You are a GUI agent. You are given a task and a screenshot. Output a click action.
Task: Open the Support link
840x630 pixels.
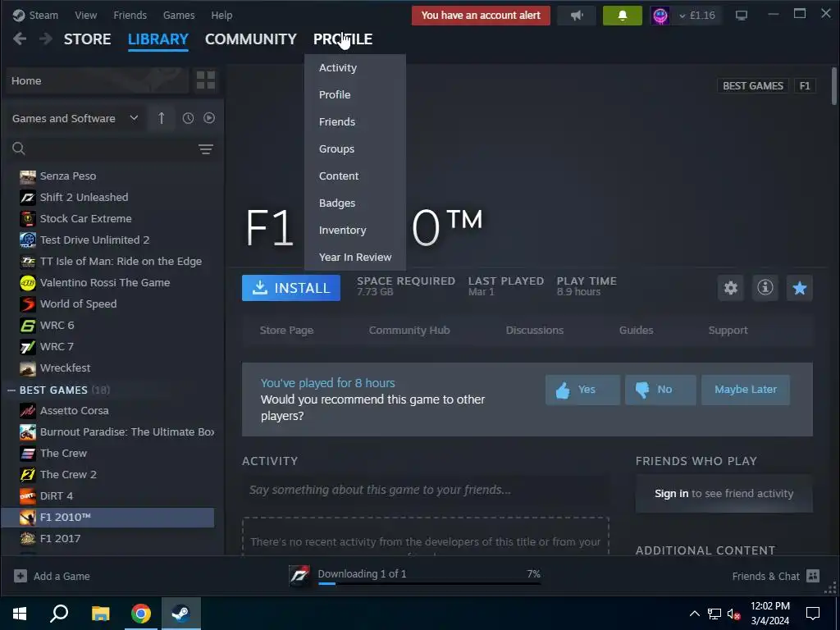(x=728, y=330)
